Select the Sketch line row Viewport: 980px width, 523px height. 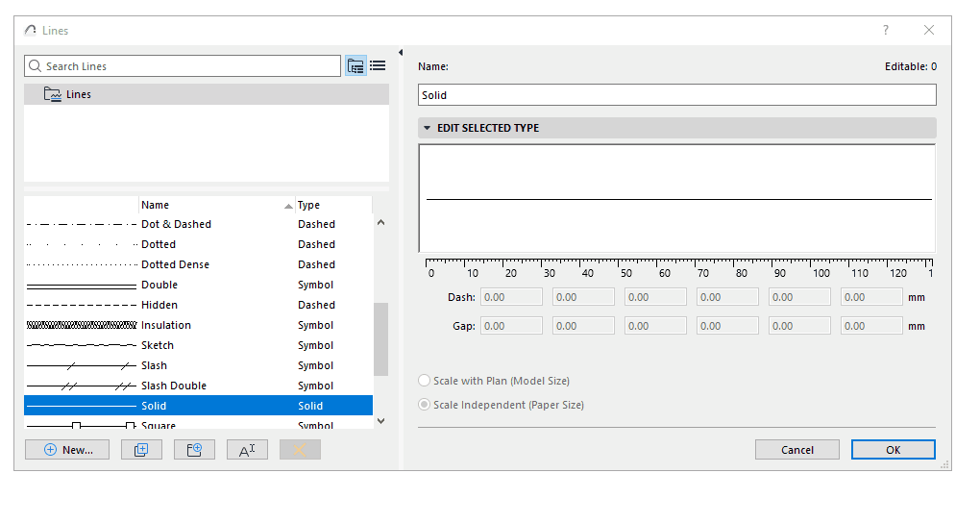[x=198, y=345]
